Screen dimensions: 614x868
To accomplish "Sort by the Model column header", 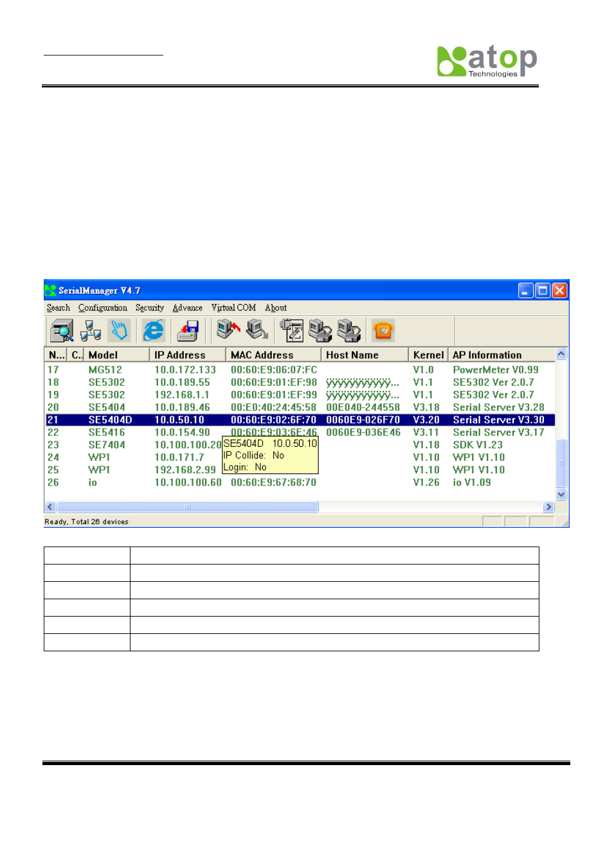I will [x=117, y=355].
